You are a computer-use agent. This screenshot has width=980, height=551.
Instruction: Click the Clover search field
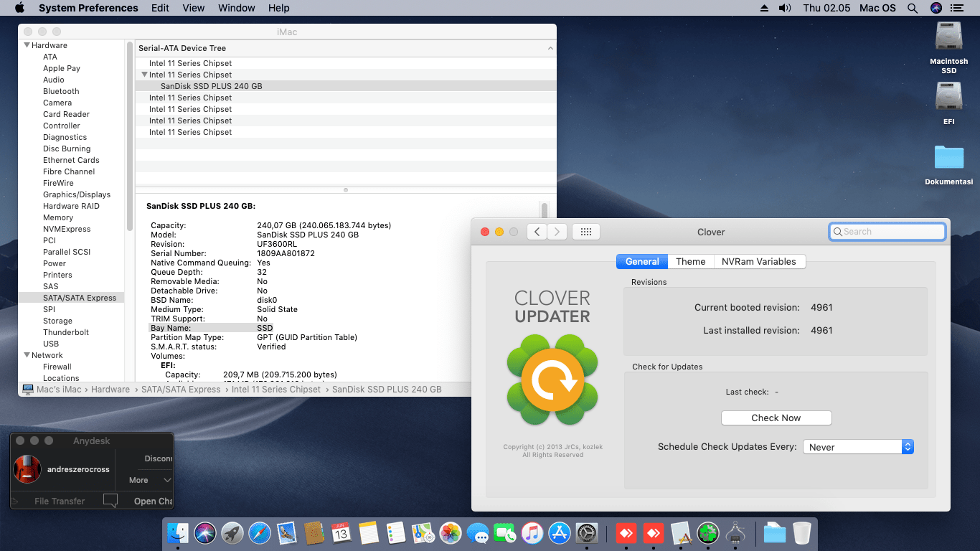(887, 232)
